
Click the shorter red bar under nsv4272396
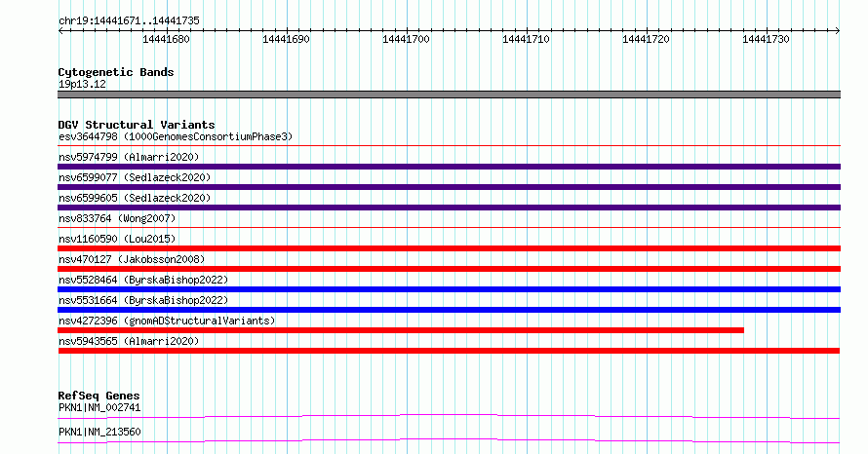coord(401,330)
